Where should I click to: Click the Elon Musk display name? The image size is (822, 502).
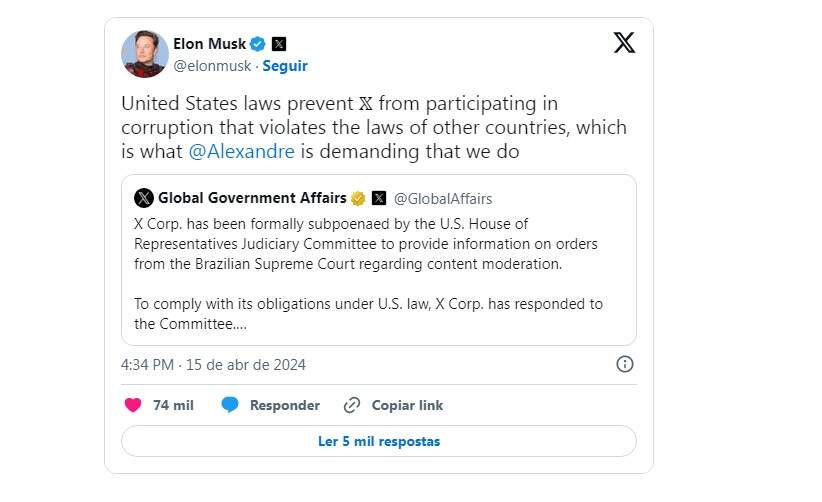click(x=208, y=44)
